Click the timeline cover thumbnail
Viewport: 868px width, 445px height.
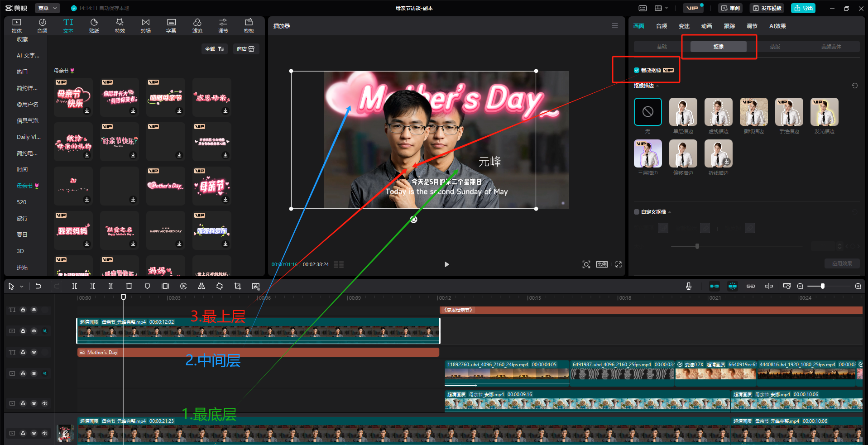pos(65,433)
